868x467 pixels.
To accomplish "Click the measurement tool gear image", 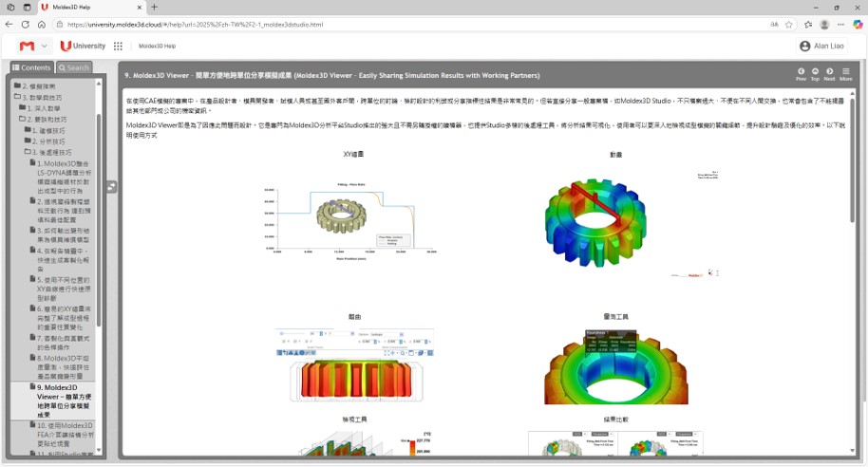I will tap(615, 366).
